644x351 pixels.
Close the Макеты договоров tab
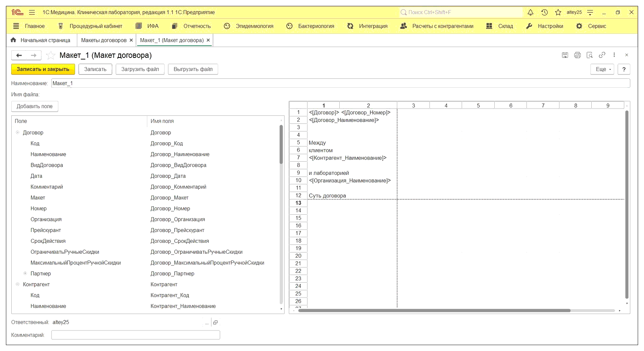131,40
